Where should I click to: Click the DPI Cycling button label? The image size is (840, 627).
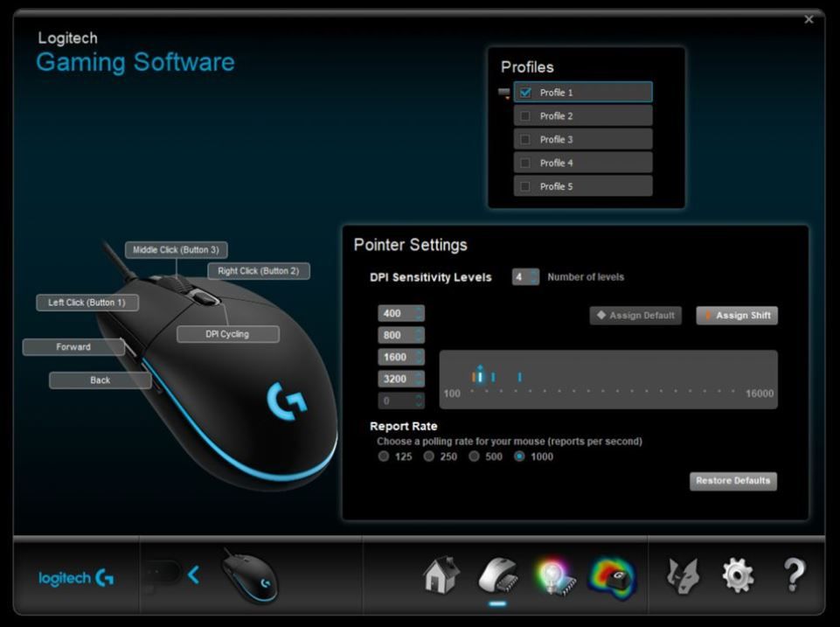tap(227, 334)
